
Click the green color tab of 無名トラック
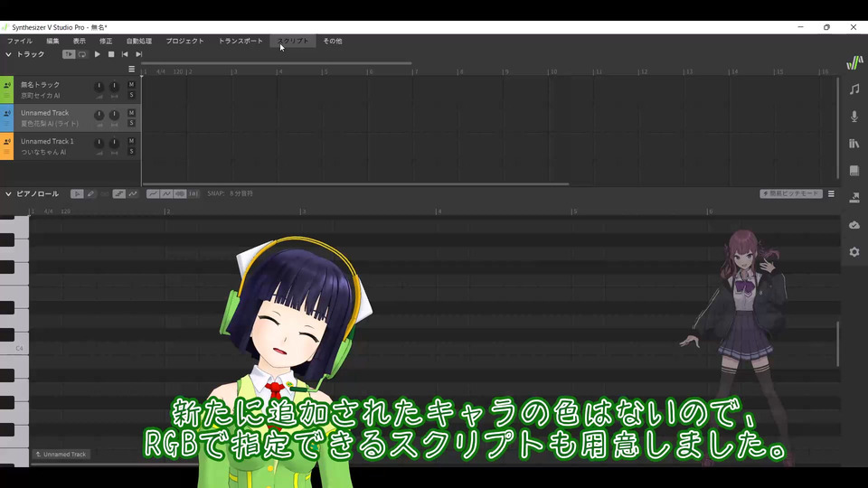click(6, 90)
